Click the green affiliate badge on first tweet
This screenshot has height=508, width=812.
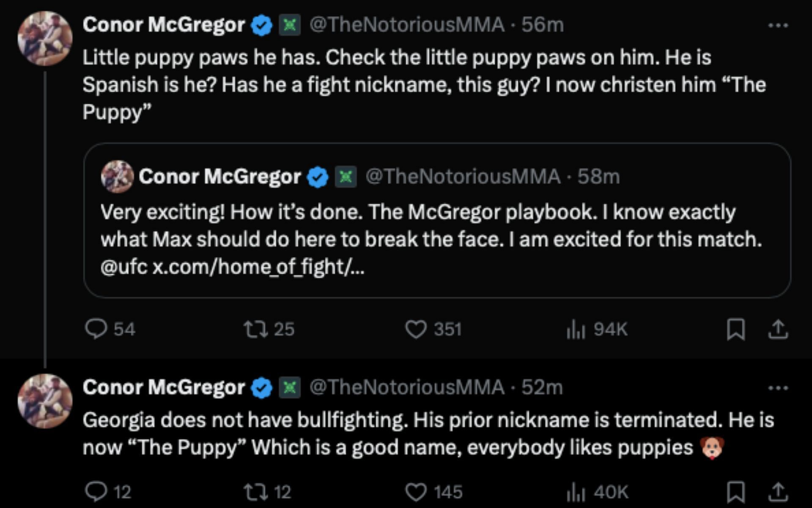point(290,25)
